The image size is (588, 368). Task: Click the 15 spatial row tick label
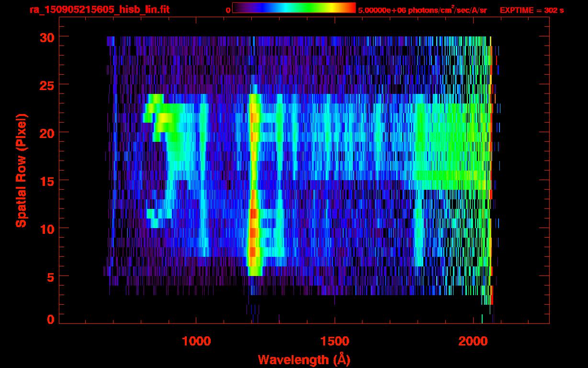coord(47,181)
